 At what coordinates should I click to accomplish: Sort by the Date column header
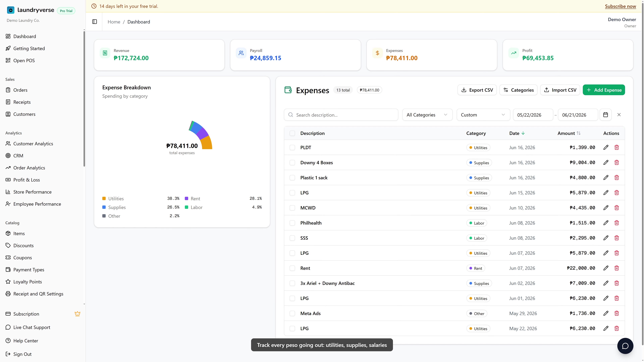point(517,133)
